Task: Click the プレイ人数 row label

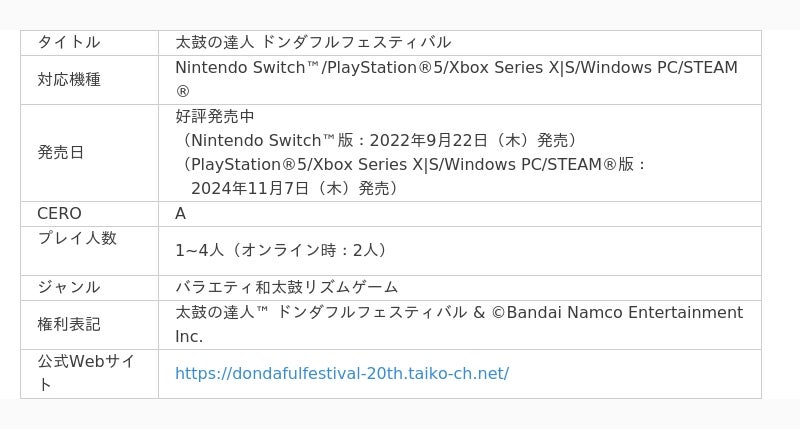Action: click(77, 238)
